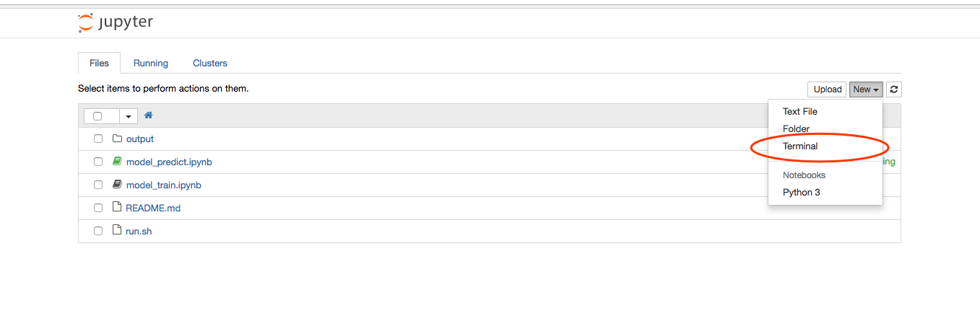
Task: Click the README.md file icon
Action: click(118, 208)
